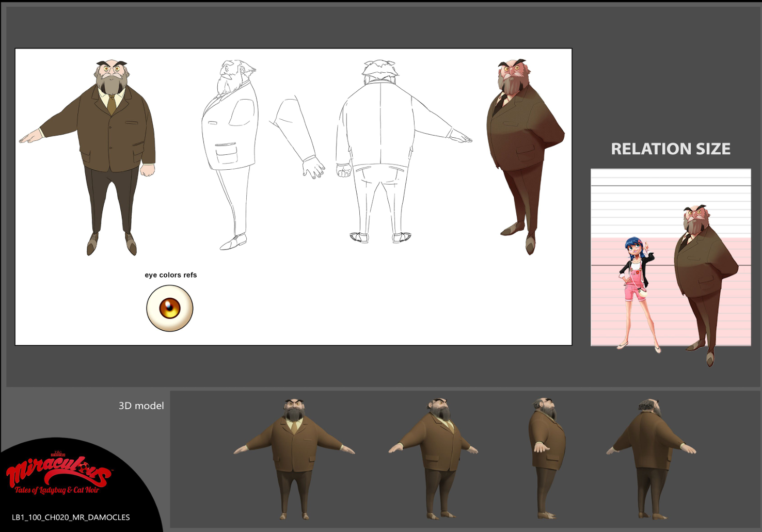The width and height of the screenshot is (762, 532).
Task: Click the blue-haired girl in size chart
Action: click(638, 294)
